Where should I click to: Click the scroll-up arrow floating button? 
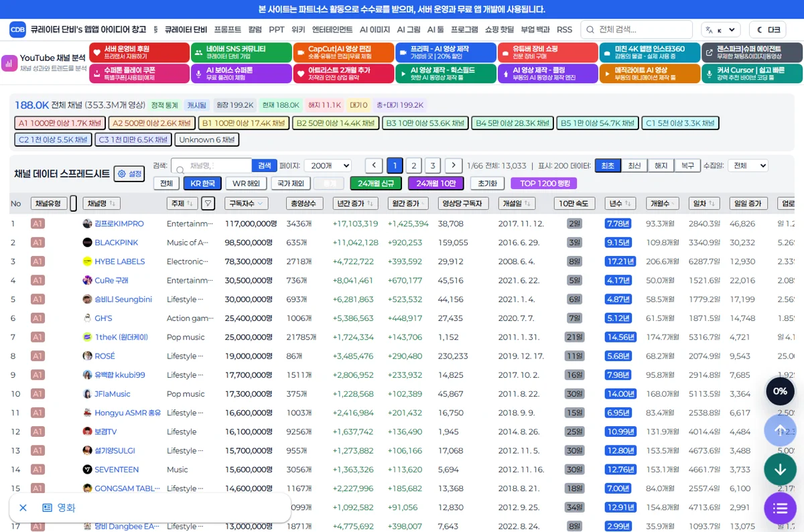780,430
